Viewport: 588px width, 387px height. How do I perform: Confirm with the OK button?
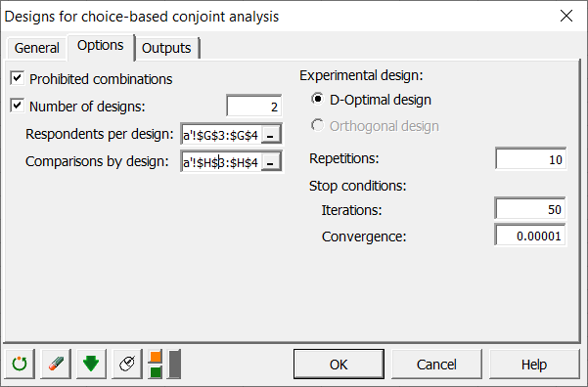[x=339, y=365]
